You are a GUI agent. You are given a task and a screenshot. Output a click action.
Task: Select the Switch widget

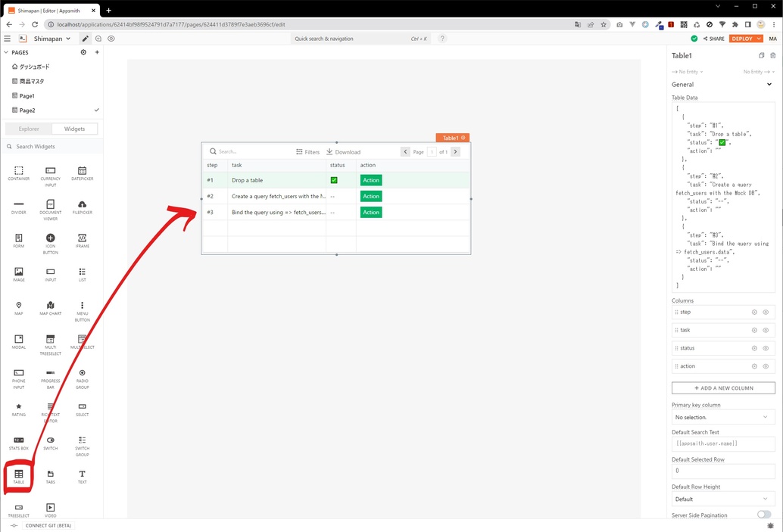click(x=51, y=443)
